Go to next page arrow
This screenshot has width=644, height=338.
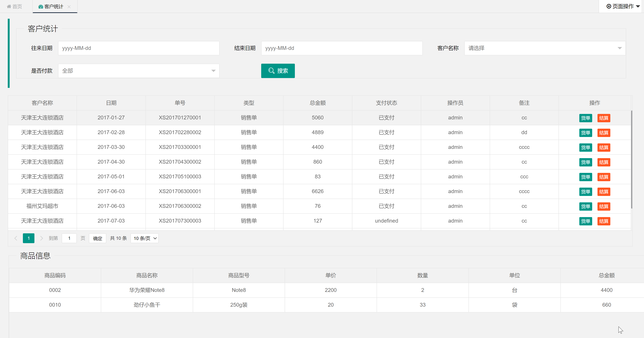click(x=41, y=238)
